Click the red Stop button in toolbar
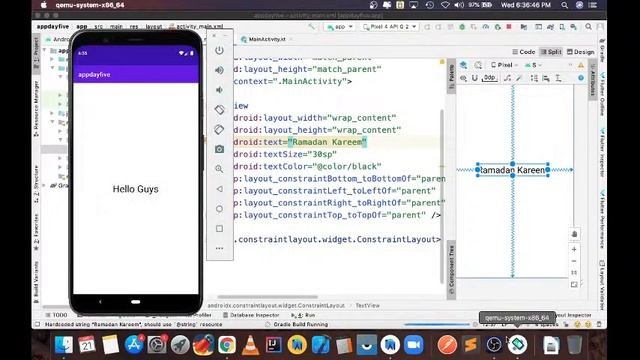Viewport: 640px width, 360px height. [x=509, y=27]
